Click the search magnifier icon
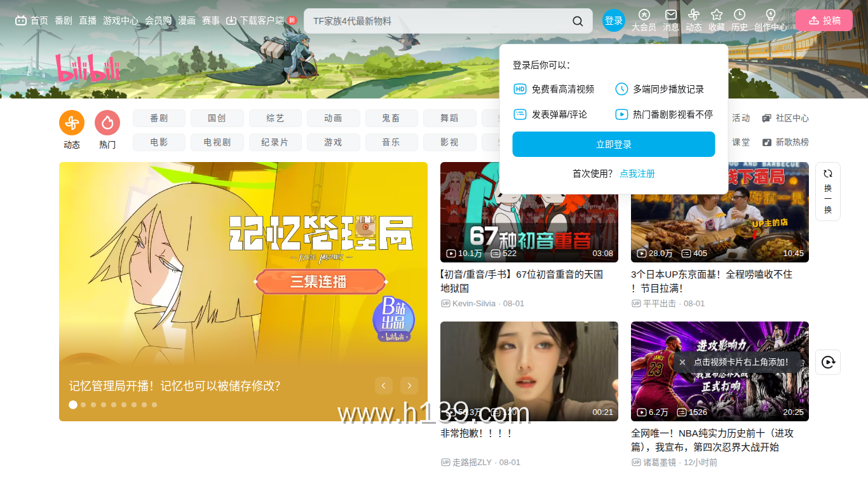This screenshot has width=868, height=488. click(x=578, y=21)
